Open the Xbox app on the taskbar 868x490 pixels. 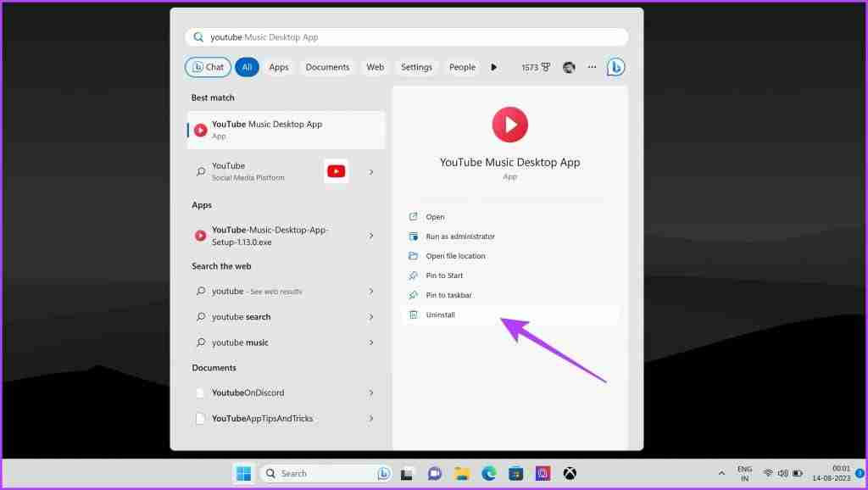(x=570, y=473)
